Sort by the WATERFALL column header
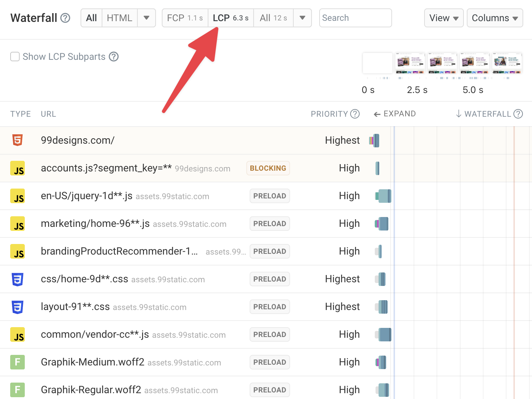 coord(484,114)
